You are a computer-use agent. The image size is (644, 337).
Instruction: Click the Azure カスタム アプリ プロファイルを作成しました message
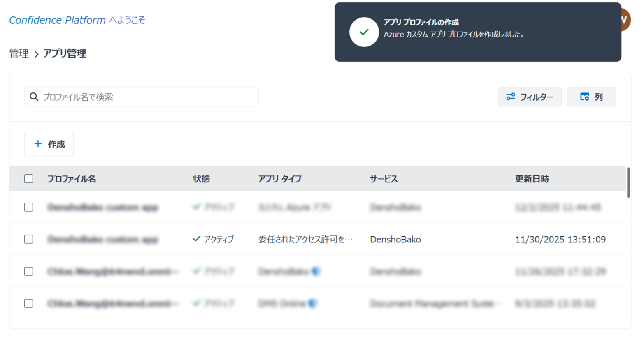tap(455, 35)
